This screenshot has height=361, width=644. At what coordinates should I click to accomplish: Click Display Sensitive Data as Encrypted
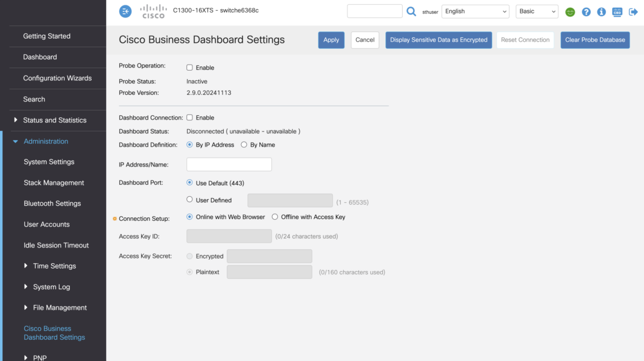tap(438, 40)
